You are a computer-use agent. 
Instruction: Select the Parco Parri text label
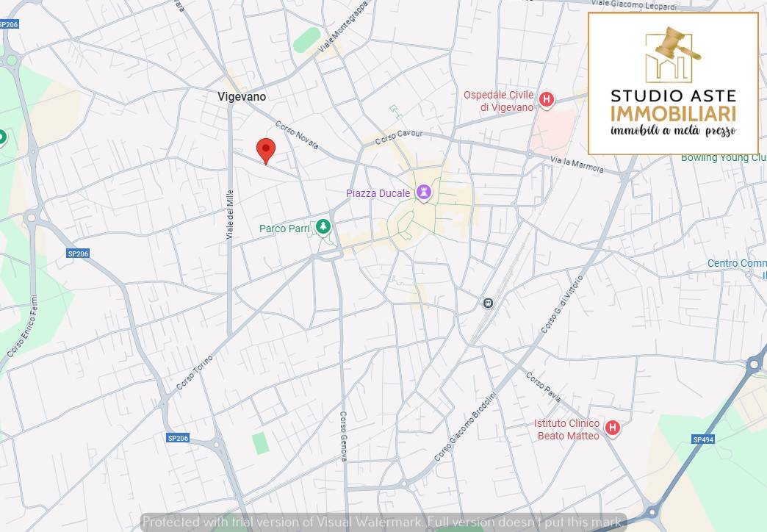[x=285, y=229]
